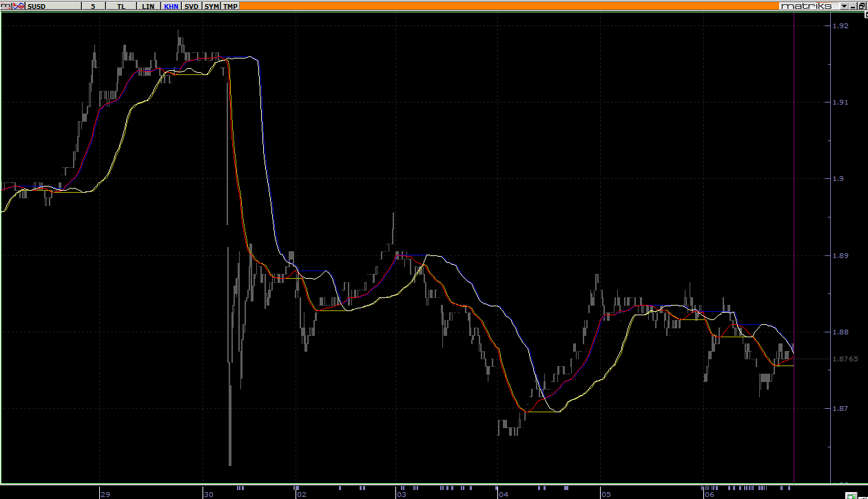Minimize the chart window

click(854, 6)
